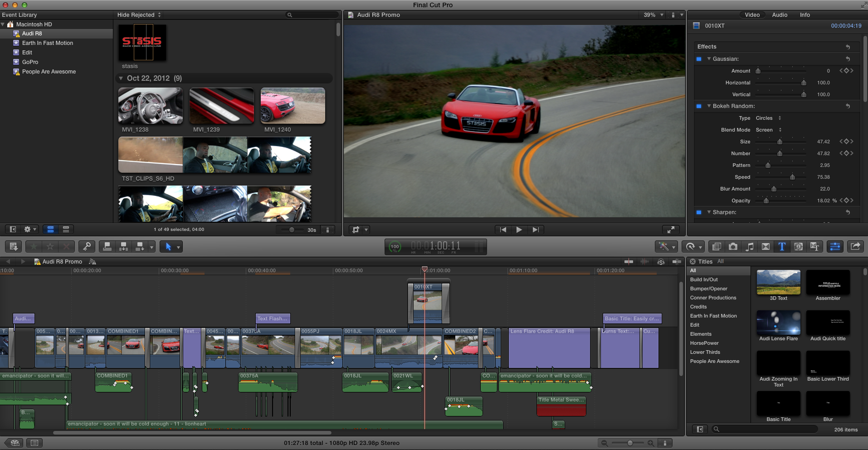This screenshot has width=868, height=450.
Task: Add keyframe for Bokeh Opacity
Action: click(846, 201)
